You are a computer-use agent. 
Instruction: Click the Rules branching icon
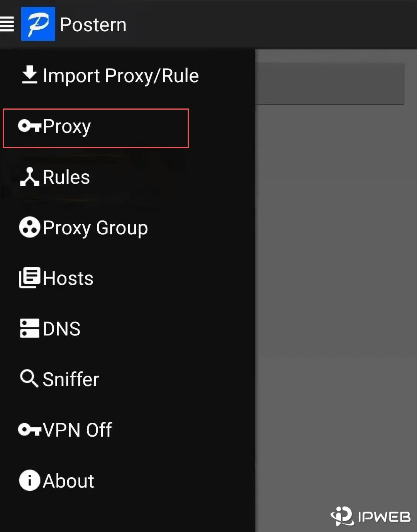click(x=29, y=177)
